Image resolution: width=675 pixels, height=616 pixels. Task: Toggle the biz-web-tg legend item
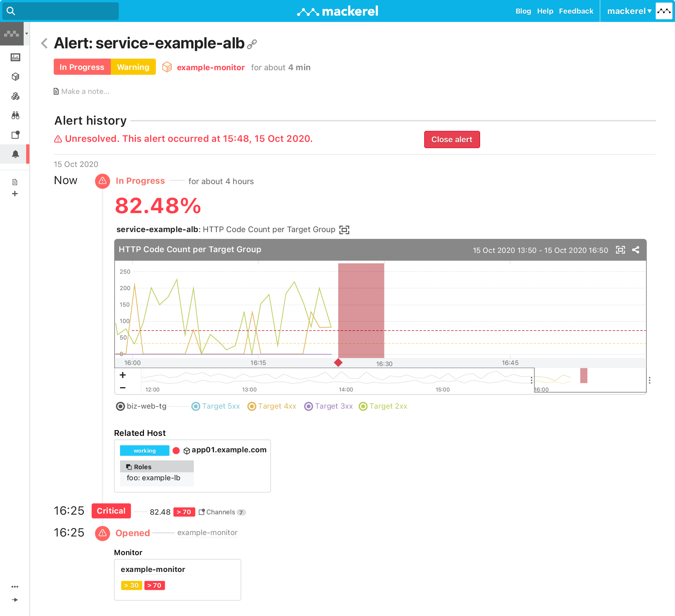(141, 406)
